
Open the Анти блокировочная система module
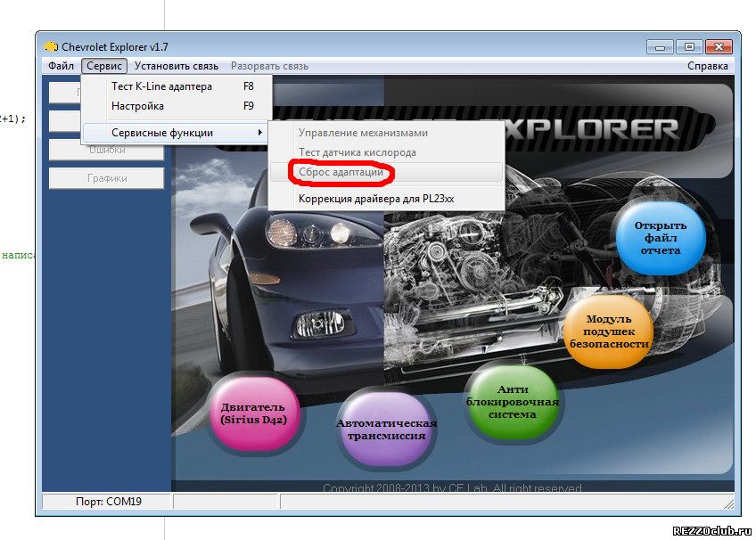[513, 402]
